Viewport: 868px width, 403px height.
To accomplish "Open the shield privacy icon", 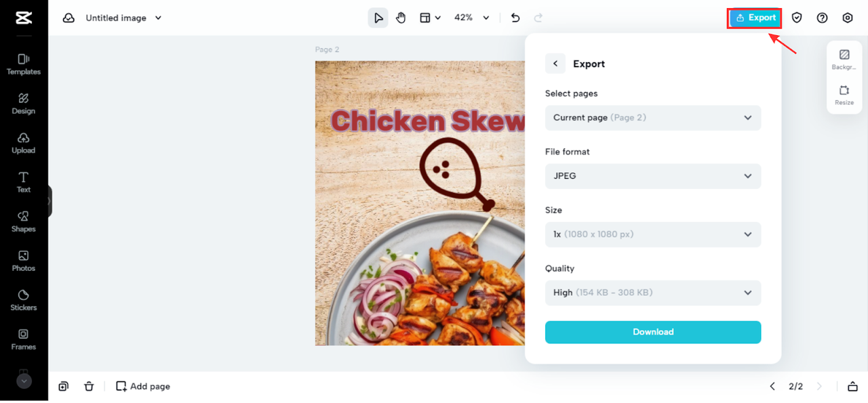I will 797,18.
